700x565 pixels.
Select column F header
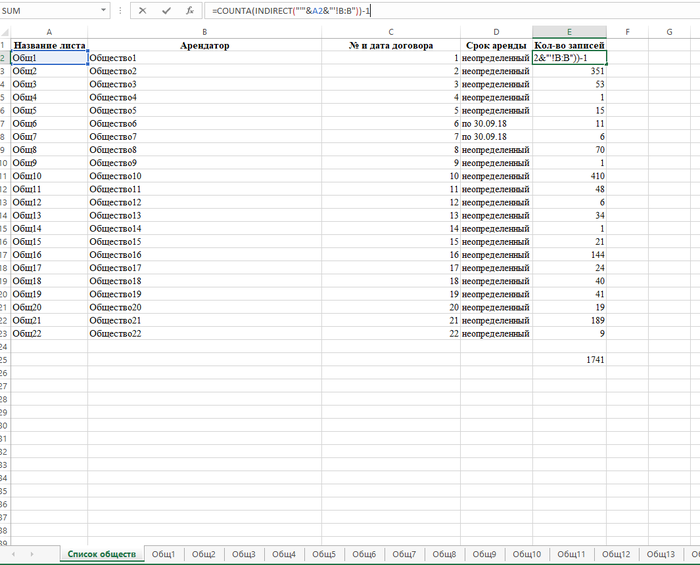(627, 32)
